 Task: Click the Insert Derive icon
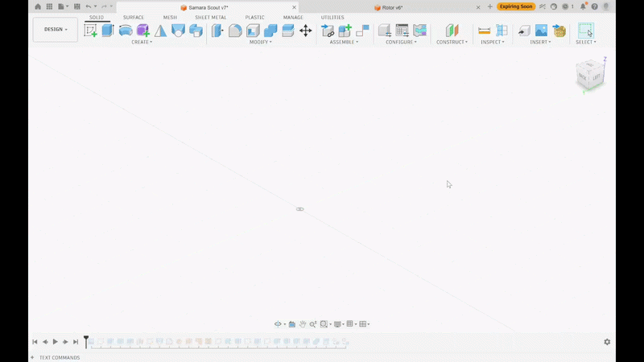[x=524, y=31]
